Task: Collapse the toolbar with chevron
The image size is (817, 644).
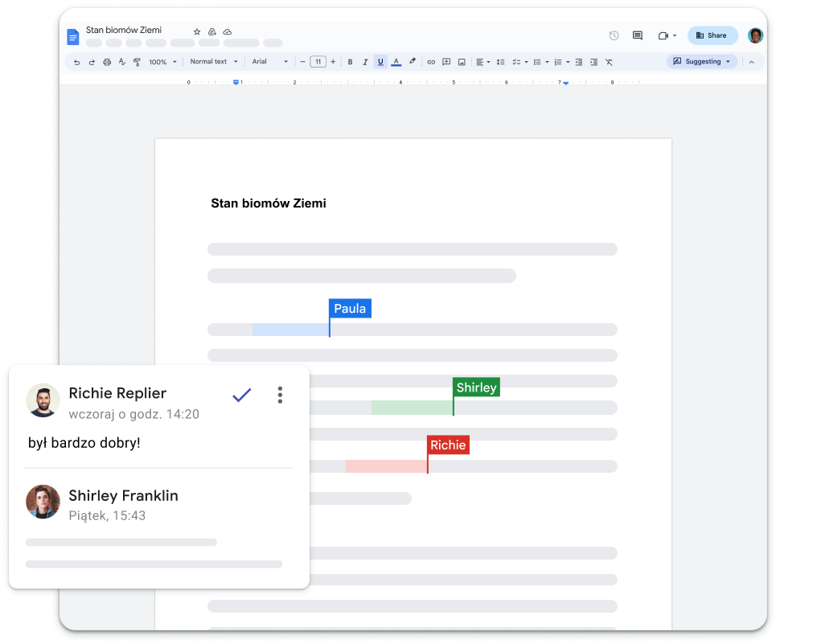Action: [751, 62]
